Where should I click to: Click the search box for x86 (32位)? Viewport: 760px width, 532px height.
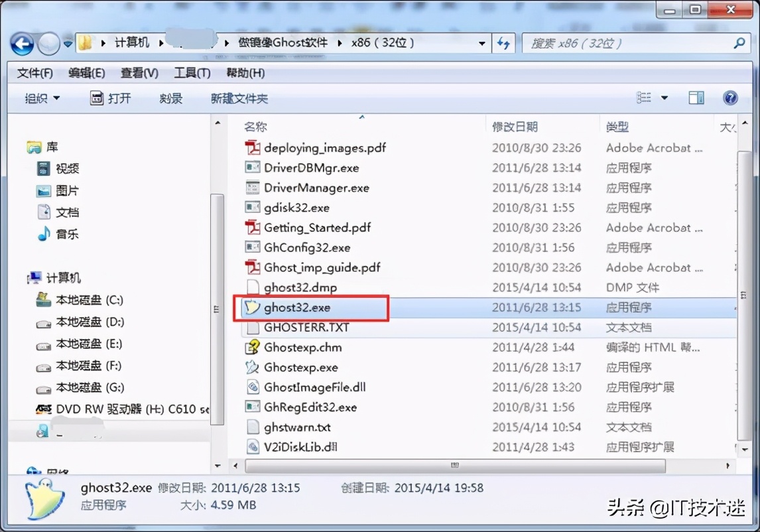(637, 43)
